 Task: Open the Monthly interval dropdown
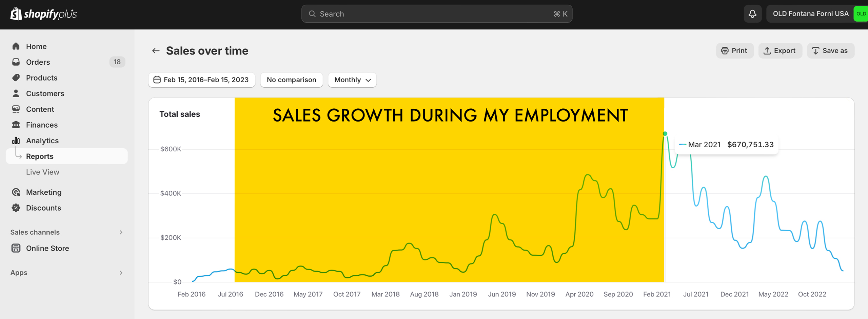pyautogui.click(x=352, y=80)
